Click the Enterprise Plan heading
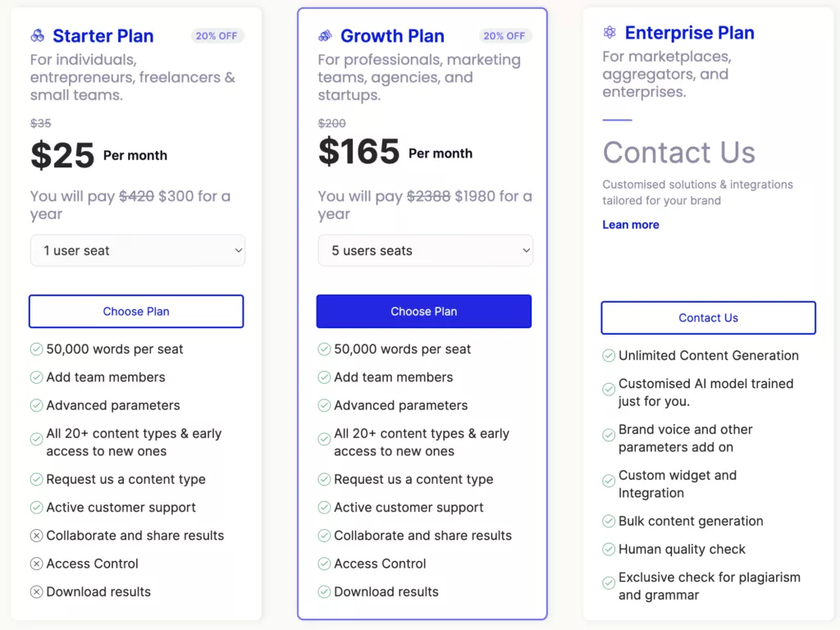This screenshot has height=630, width=840. click(689, 33)
